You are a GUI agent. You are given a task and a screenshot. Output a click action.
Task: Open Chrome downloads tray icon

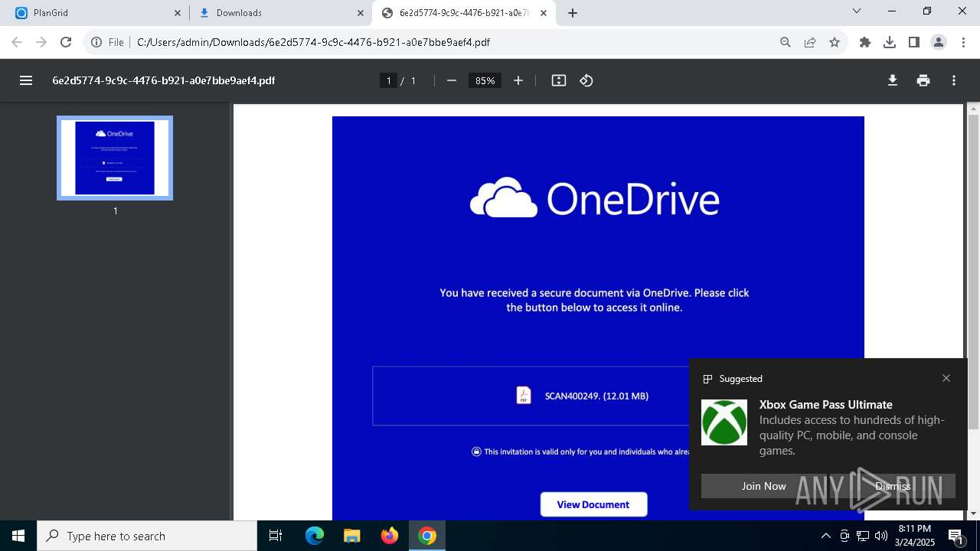click(x=890, y=42)
